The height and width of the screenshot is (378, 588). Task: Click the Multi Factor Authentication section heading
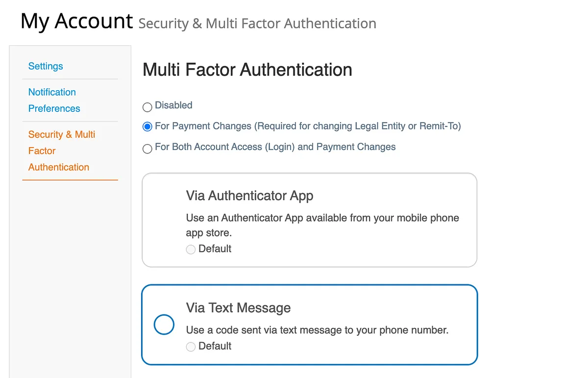coord(247,70)
